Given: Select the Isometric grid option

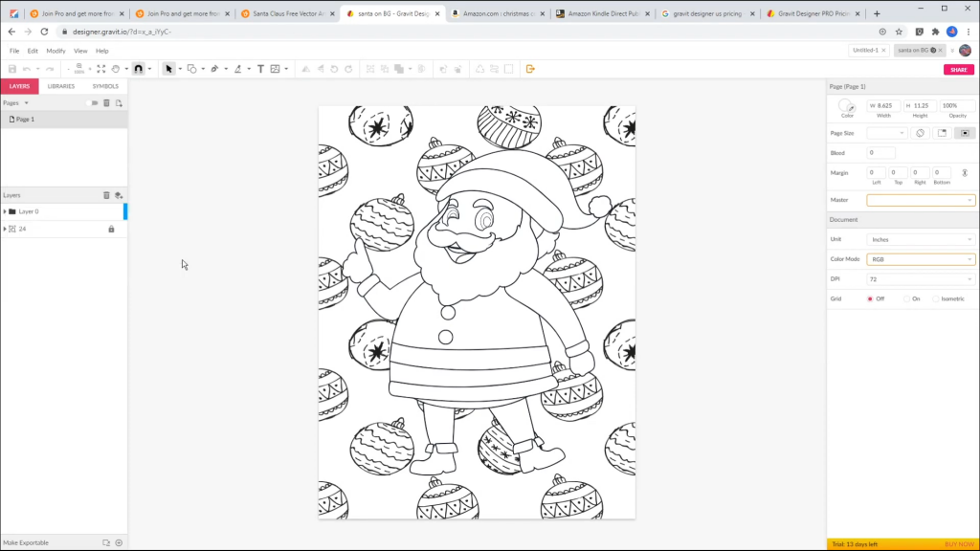Looking at the screenshot, I should click(x=935, y=298).
